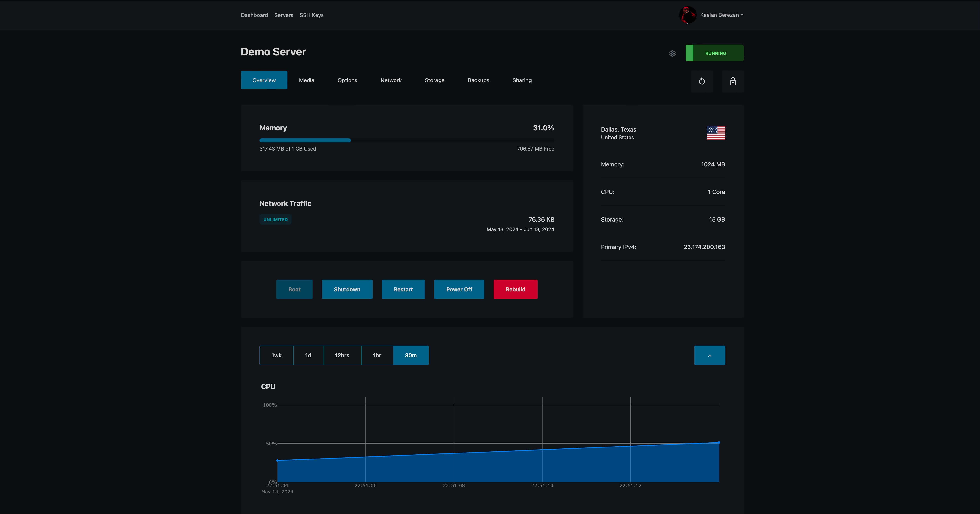Select the Overview tab
Image resolution: width=980 pixels, height=514 pixels.
(x=264, y=80)
